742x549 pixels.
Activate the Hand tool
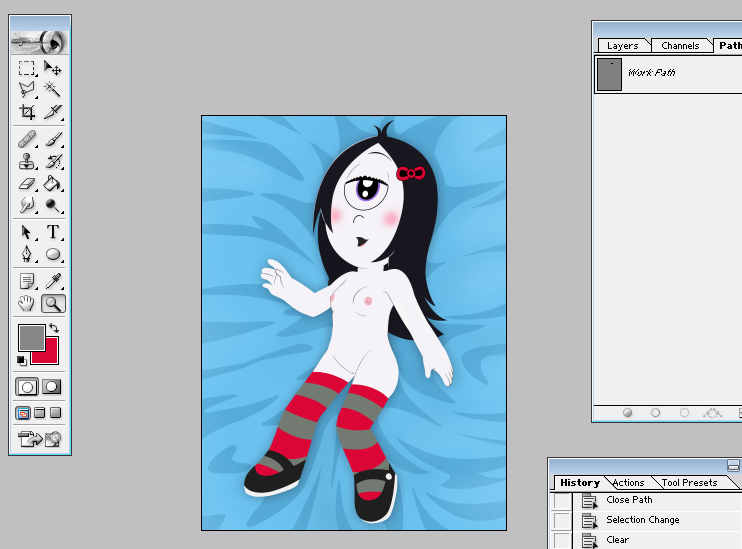pyautogui.click(x=27, y=303)
